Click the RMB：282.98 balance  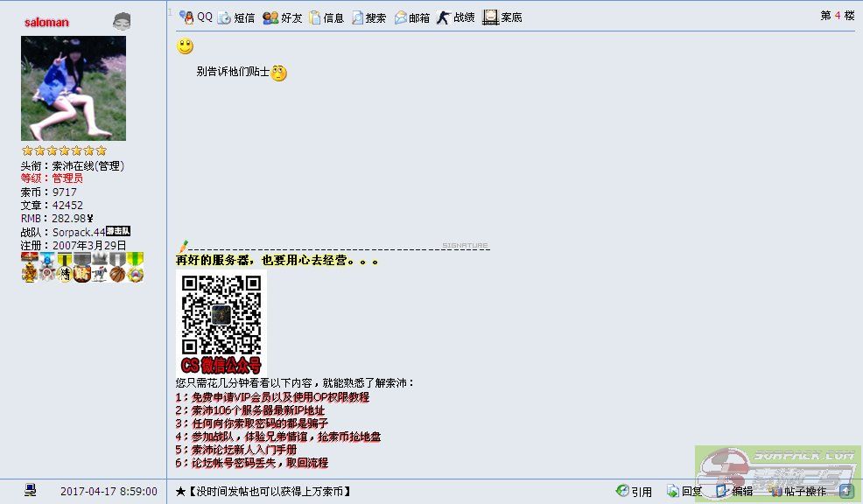tap(57, 219)
